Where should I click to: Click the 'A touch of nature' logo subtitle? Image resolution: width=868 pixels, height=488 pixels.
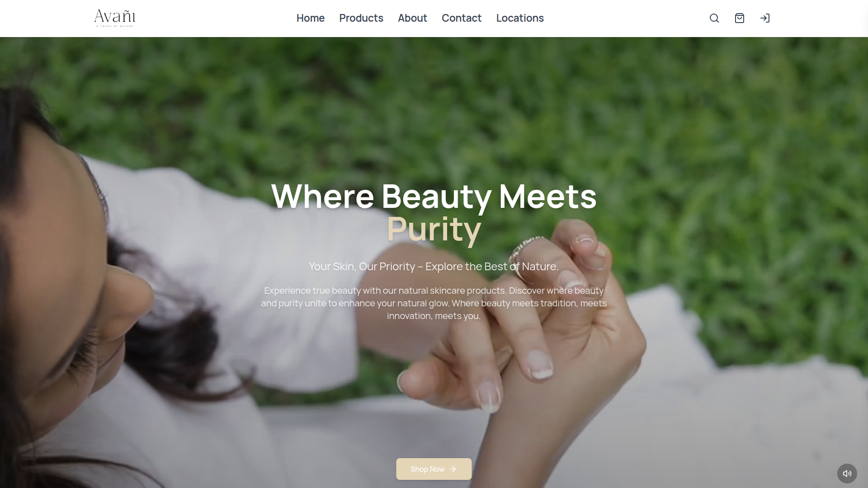pyautogui.click(x=115, y=26)
